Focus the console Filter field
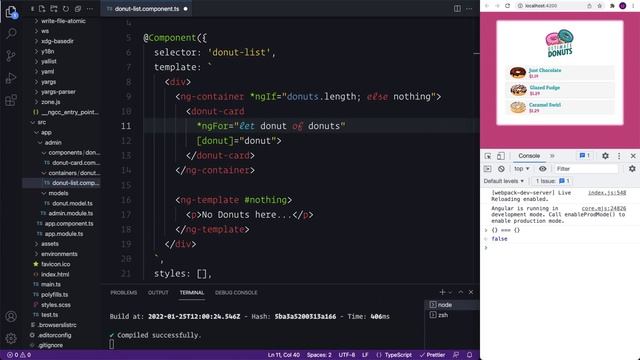Image resolution: width=640 pixels, height=360 pixels. point(586,169)
